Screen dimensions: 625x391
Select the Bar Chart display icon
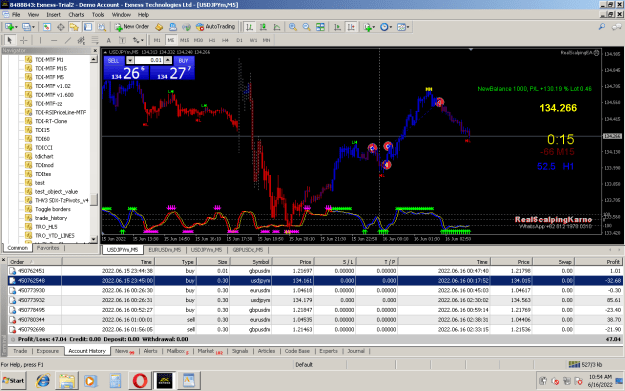click(x=250, y=27)
